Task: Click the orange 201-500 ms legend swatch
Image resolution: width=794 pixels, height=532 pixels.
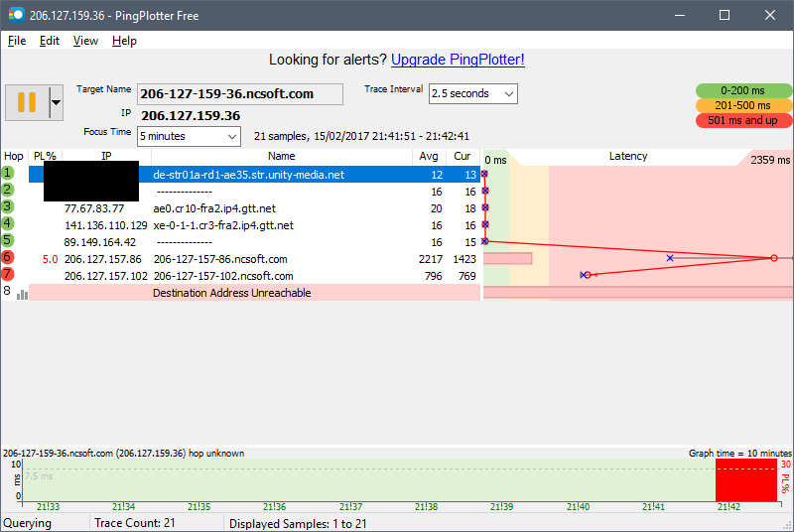Action: [x=742, y=105]
